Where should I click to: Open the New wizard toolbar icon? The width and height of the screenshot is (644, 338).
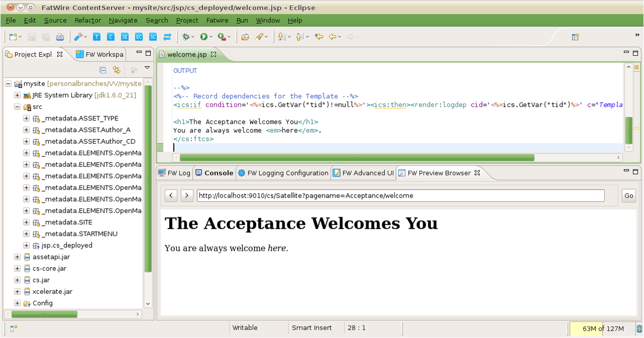(x=13, y=37)
